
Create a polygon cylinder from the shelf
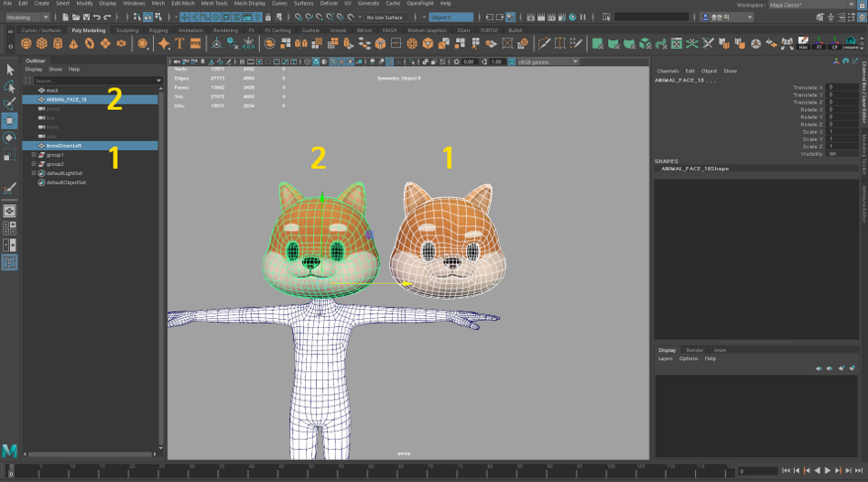pyautogui.click(x=58, y=43)
